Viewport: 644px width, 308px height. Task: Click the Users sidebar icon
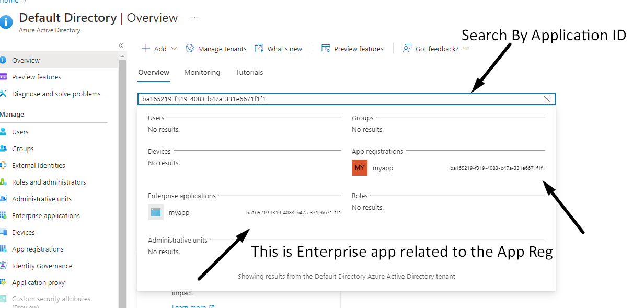click(3, 132)
